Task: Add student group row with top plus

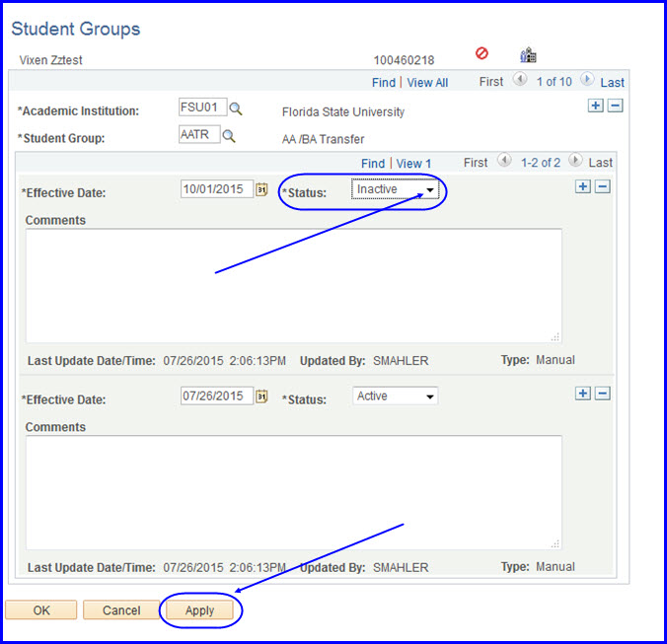Action: point(596,106)
